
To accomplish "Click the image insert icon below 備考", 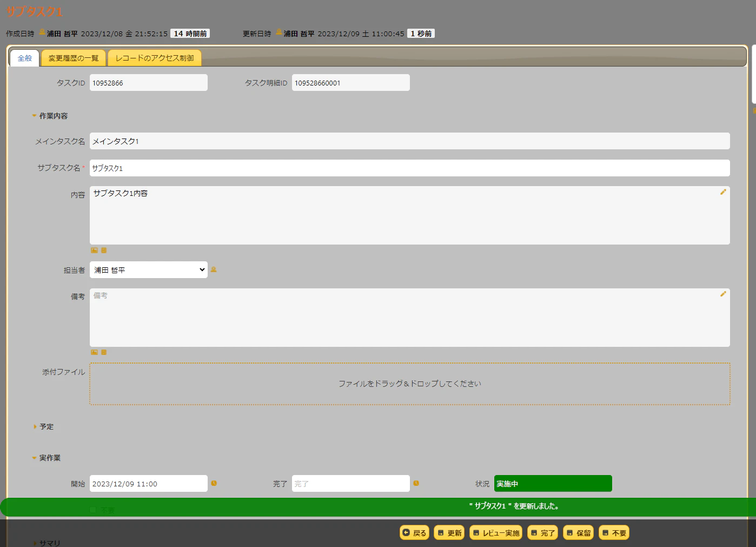I will [x=94, y=352].
